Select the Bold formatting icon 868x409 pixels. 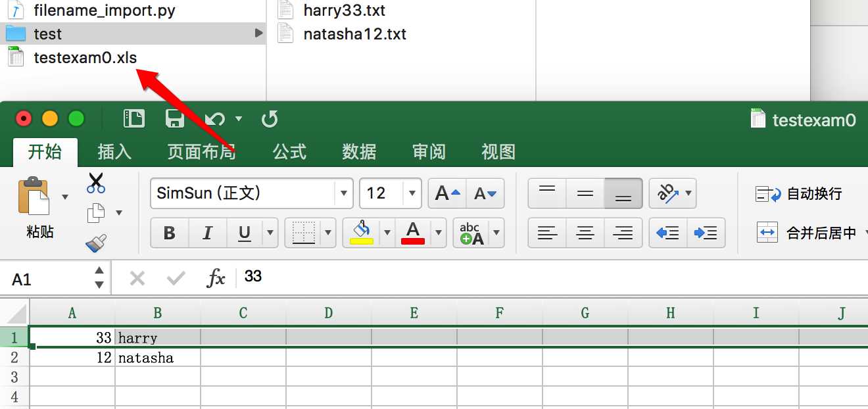(x=169, y=233)
